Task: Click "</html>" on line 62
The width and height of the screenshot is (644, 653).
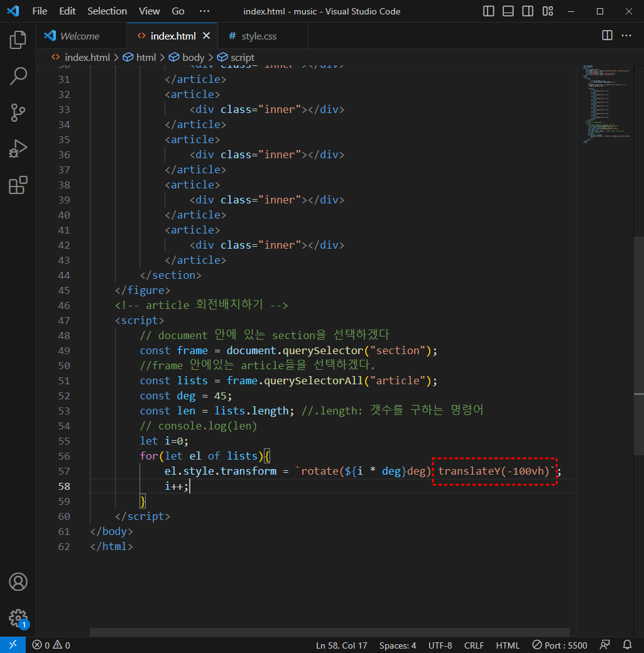Action: click(111, 546)
